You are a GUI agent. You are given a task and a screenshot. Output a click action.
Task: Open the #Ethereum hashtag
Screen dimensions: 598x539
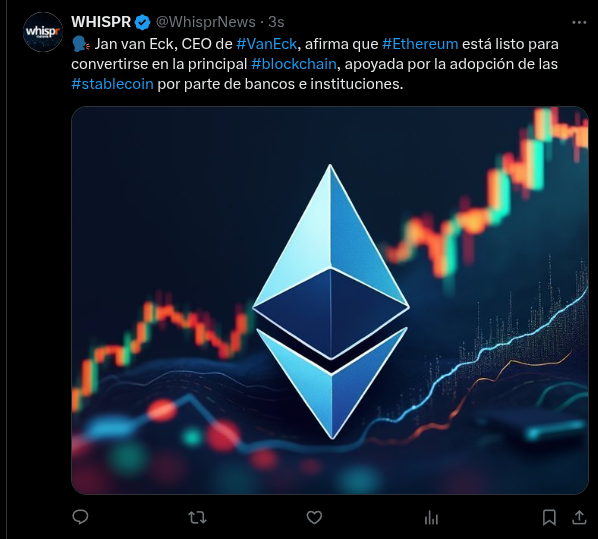pyautogui.click(x=420, y=44)
